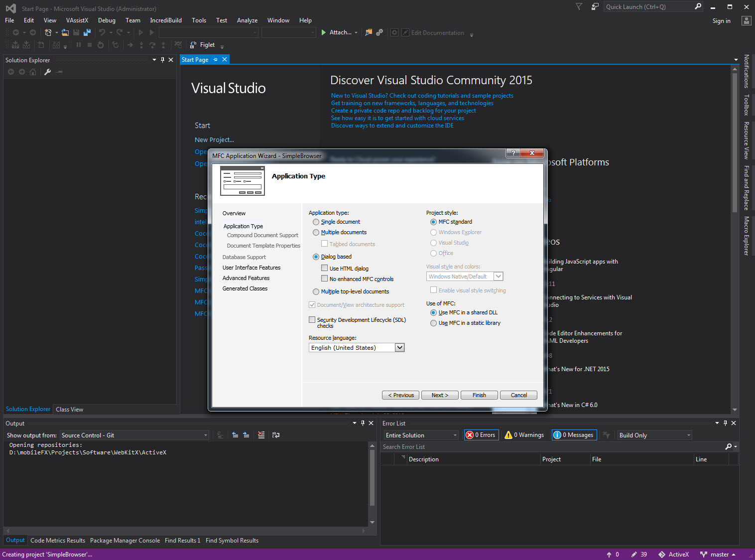Open the Resource language dropdown
This screenshot has height=560, width=755.
[399, 348]
